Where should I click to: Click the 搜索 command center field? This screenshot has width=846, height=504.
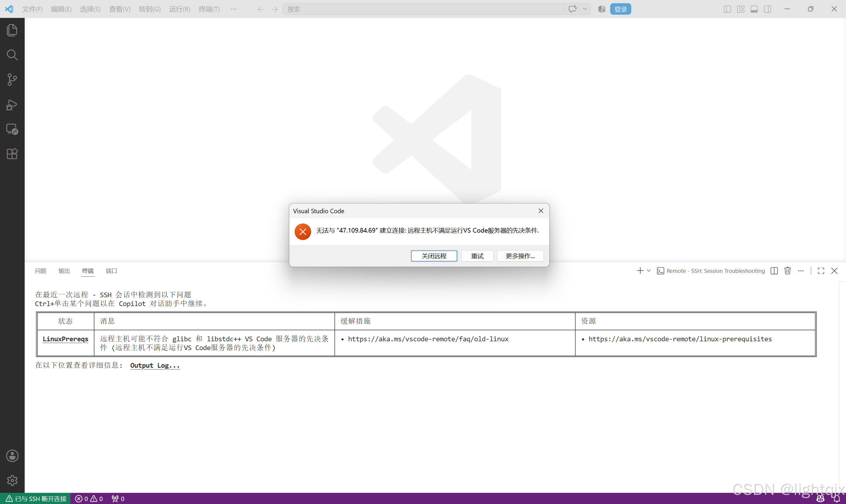(x=423, y=9)
